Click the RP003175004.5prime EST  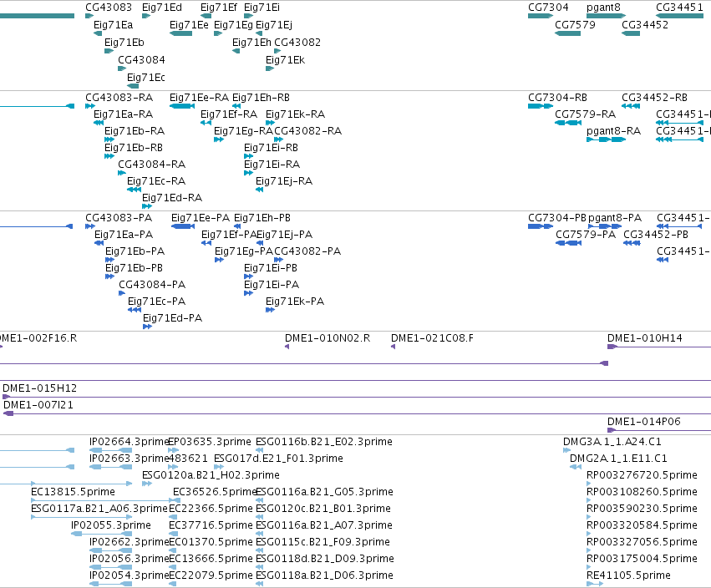pos(588,568)
